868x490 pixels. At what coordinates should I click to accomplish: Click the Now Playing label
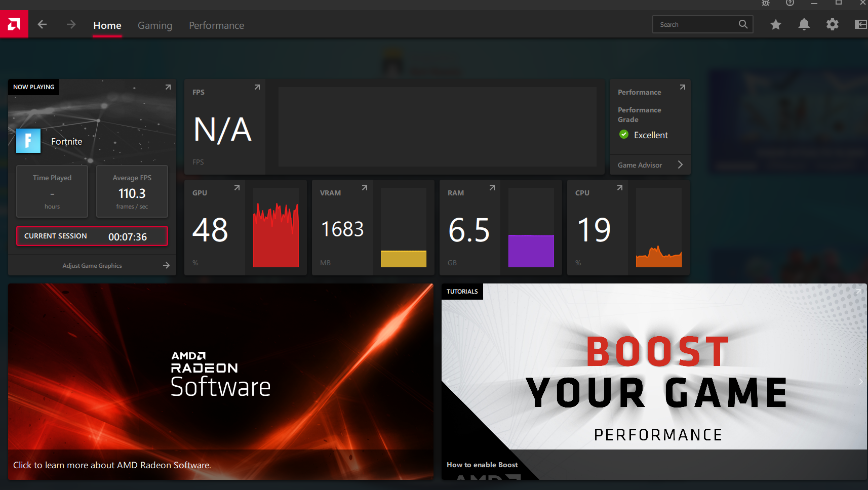(34, 87)
